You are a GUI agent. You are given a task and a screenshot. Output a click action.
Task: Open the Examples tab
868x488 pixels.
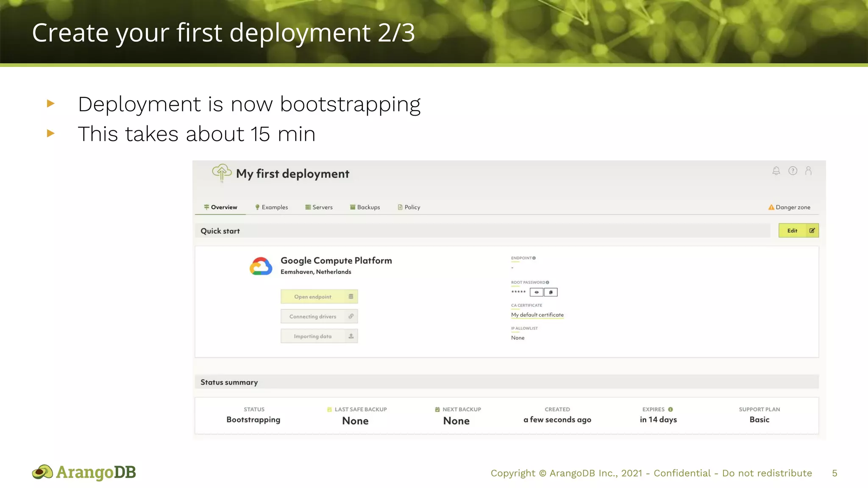click(271, 207)
